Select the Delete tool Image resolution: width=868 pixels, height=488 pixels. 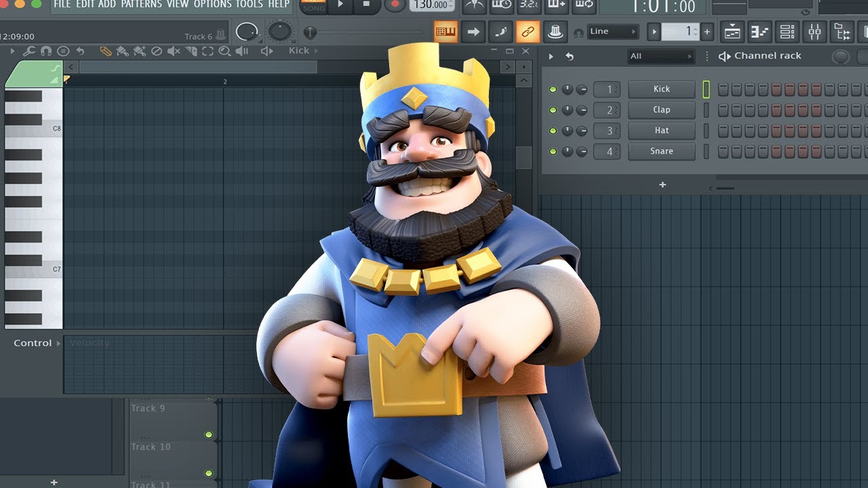[157, 51]
